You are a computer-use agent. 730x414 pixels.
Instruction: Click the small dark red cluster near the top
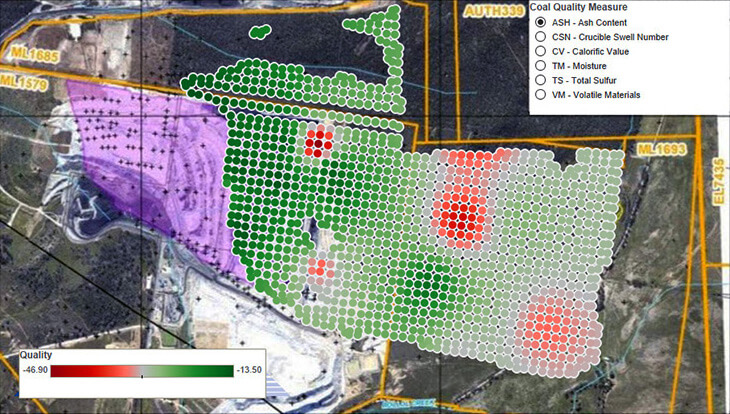(x=317, y=141)
